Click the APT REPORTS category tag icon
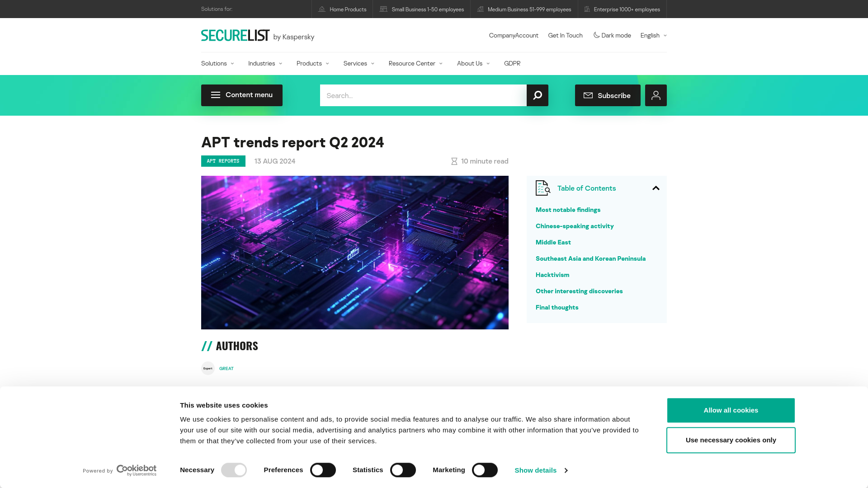The width and height of the screenshot is (868, 488). point(223,161)
